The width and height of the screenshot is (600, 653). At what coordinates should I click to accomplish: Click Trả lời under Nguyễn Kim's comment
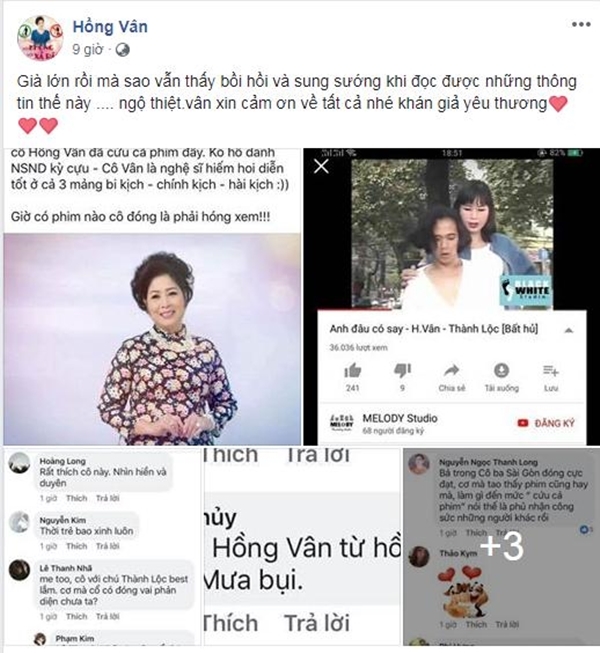(x=108, y=546)
